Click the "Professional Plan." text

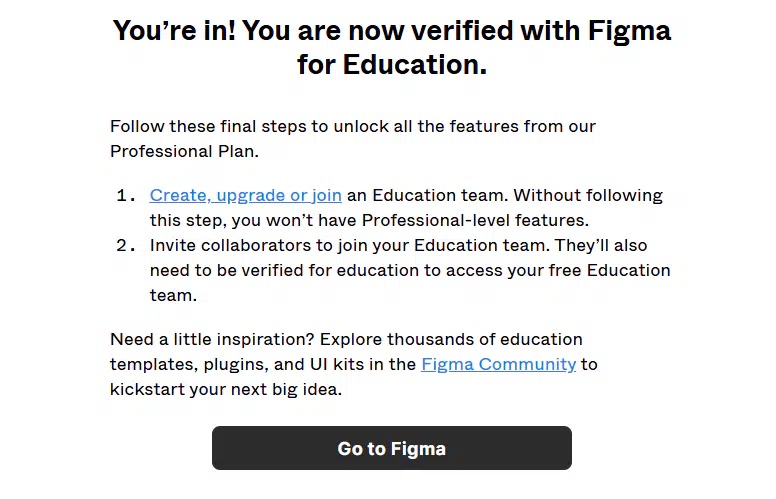pyautogui.click(x=184, y=151)
